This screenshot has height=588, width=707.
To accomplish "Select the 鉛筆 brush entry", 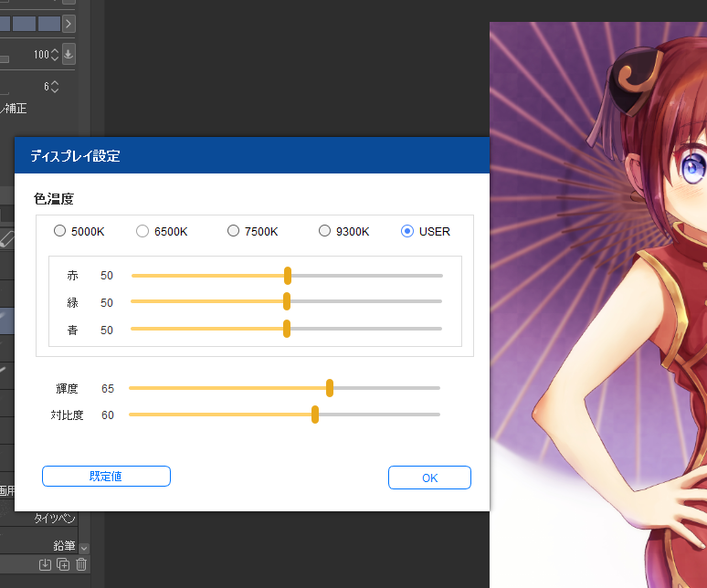I will point(62,546).
